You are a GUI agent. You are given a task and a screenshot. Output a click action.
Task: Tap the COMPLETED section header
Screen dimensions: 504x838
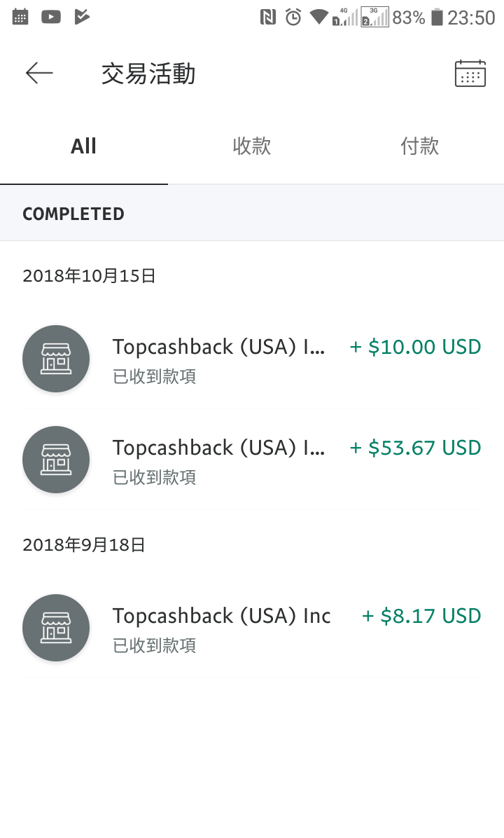coord(73,214)
